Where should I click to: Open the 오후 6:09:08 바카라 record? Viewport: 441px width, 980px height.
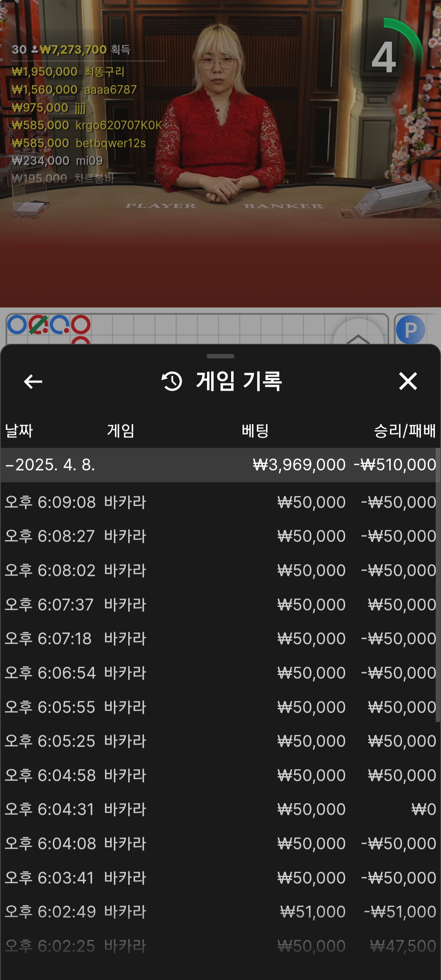click(x=220, y=502)
